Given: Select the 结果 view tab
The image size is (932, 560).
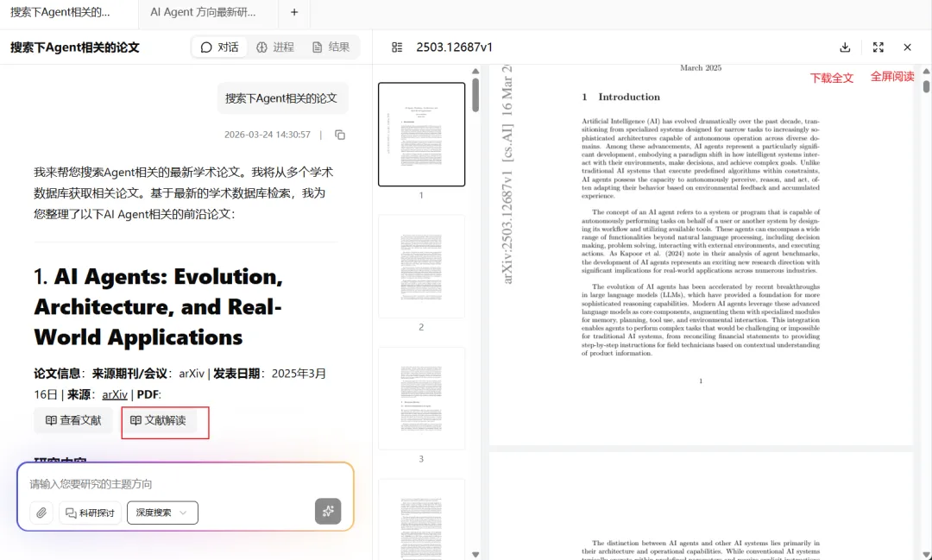Looking at the screenshot, I should click(331, 47).
